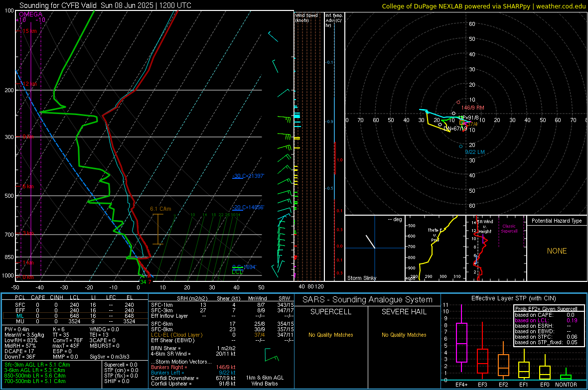The height and width of the screenshot is (390, 588).
Task: Click the '-30 C=21397' height label
Action: click(x=248, y=176)
